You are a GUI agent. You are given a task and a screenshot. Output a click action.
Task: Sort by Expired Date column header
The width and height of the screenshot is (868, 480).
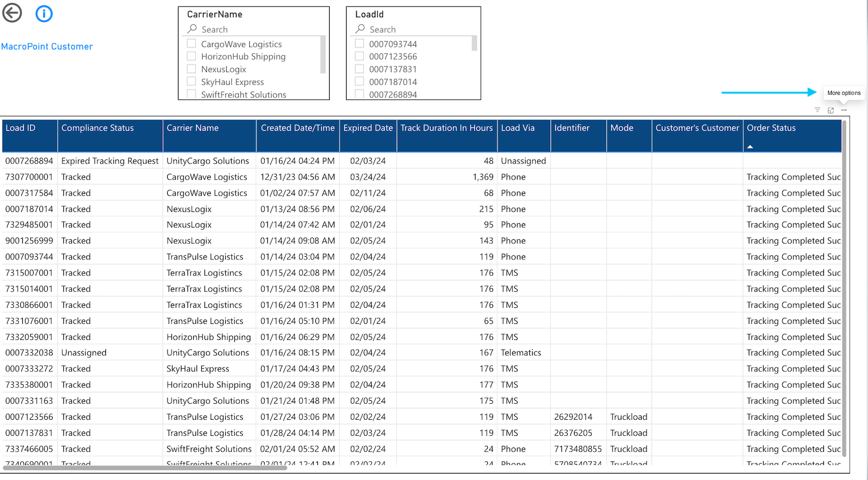368,136
